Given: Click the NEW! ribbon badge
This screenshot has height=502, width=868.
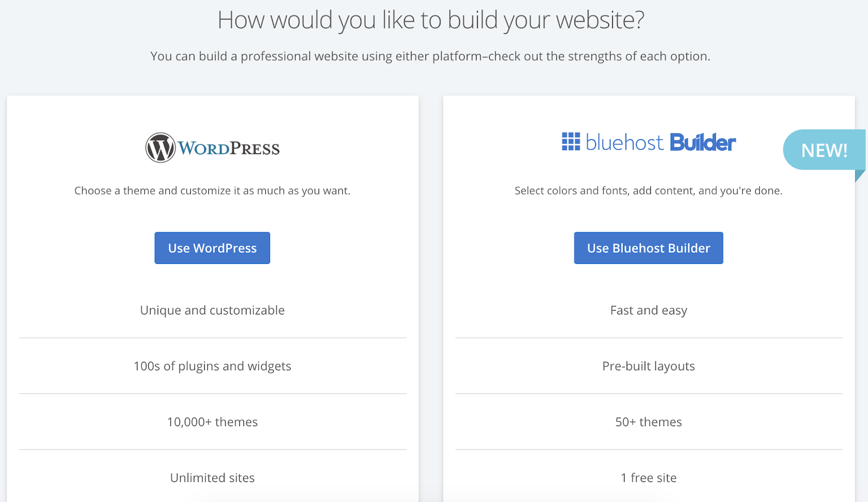Looking at the screenshot, I should pos(824,150).
